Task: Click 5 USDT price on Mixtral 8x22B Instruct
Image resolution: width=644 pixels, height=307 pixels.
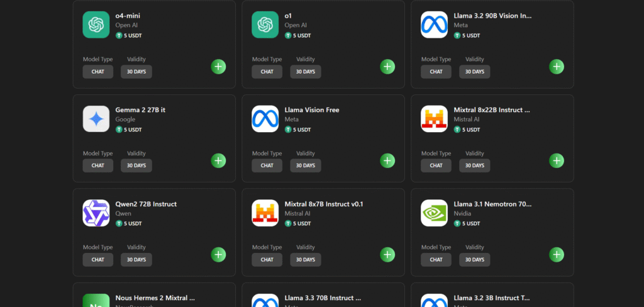Action: pos(471,130)
